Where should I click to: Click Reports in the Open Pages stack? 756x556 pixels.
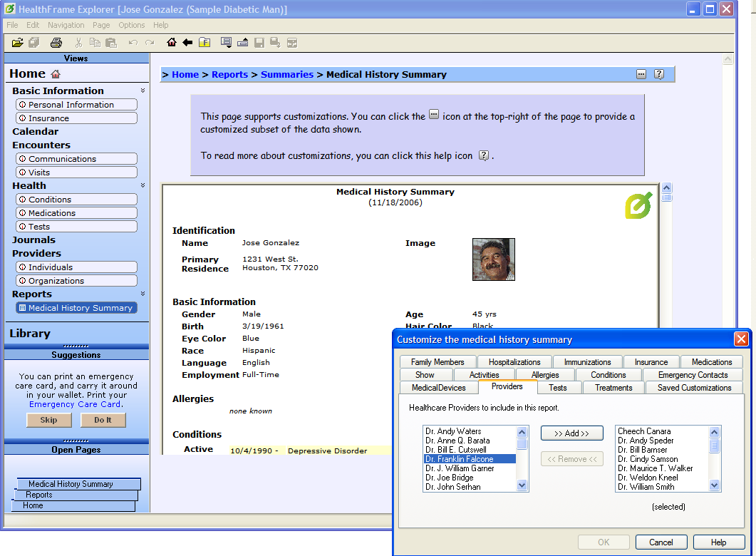[76, 495]
